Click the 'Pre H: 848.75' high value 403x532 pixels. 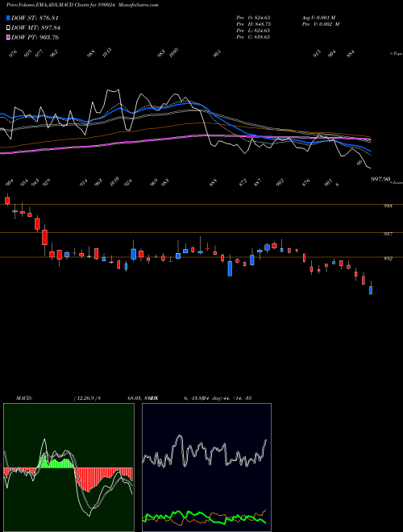click(x=253, y=24)
